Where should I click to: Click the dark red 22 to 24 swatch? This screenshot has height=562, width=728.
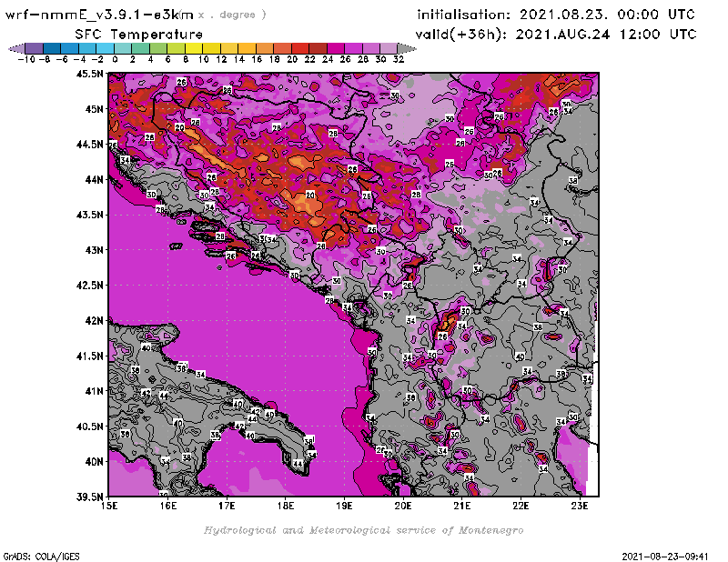[x=318, y=48]
